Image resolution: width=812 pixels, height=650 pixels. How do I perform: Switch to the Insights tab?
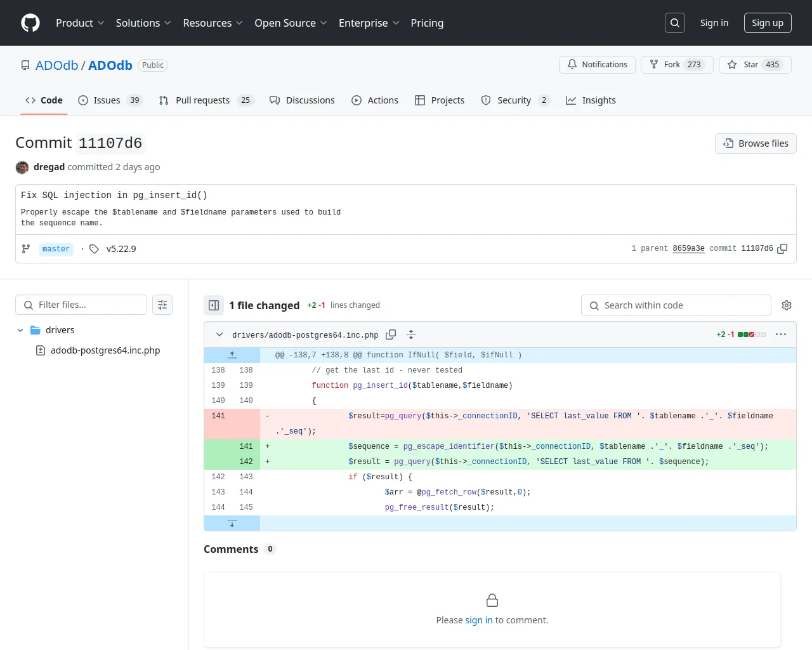point(591,100)
